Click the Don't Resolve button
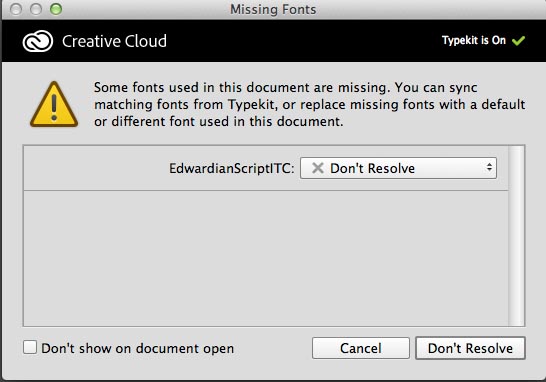This screenshot has width=546, height=382. (470, 348)
